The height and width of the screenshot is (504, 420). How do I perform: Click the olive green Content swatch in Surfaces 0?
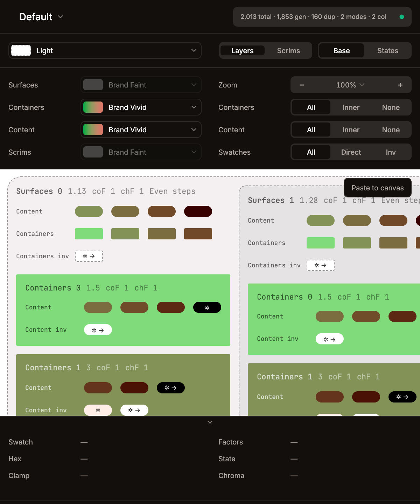[89, 211]
